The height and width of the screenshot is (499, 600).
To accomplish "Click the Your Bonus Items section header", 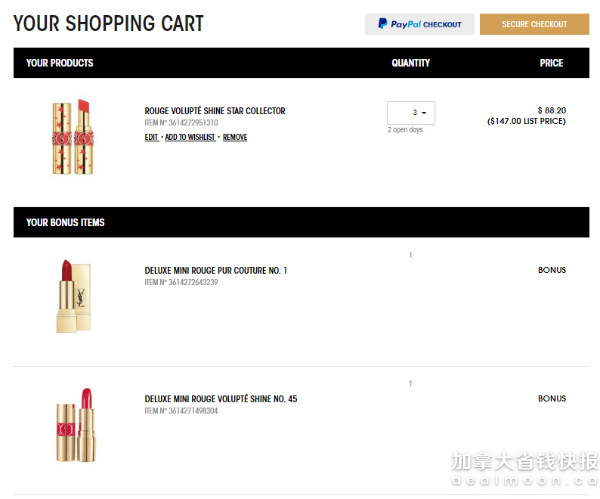I will point(65,222).
